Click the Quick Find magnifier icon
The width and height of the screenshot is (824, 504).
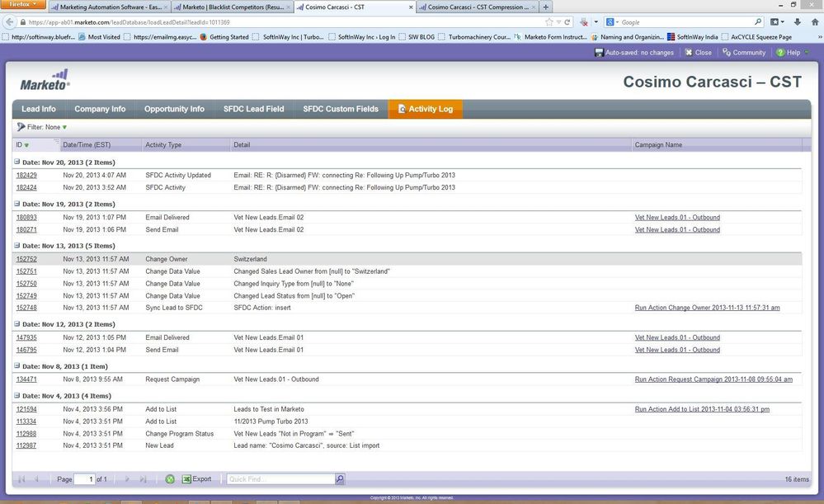pyautogui.click(x=340, y=479)
